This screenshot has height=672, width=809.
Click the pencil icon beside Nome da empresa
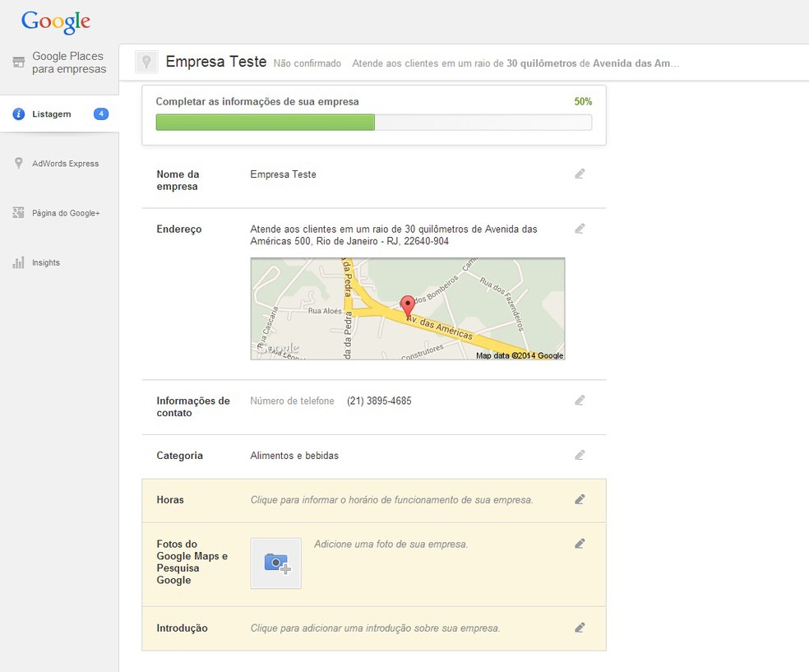pos(580,174)
